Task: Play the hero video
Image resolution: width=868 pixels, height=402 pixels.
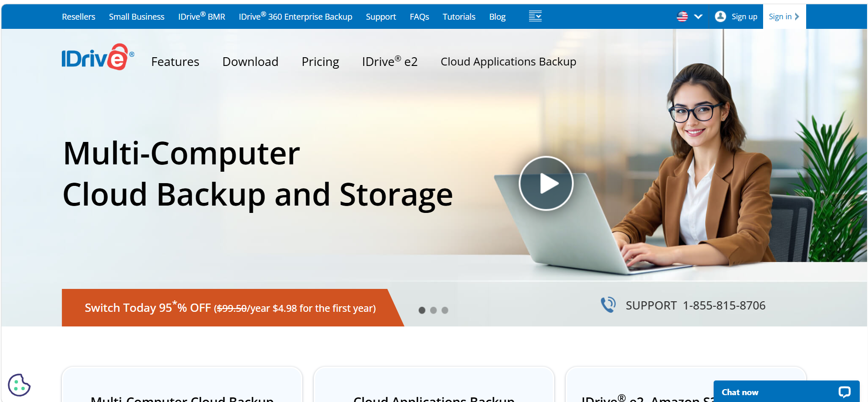Action: pos(546,183)
